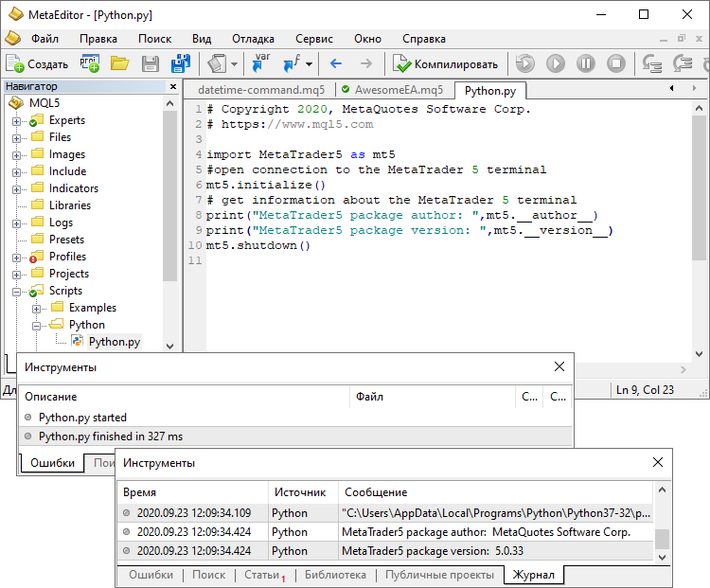Image resolution: width=710 pixels, height=588 pixels.
Task: Close the upper Инструменты window
Action: coord(559,366)
